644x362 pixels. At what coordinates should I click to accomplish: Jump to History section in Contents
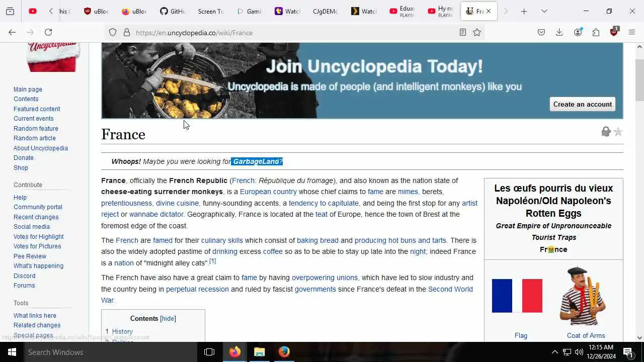click(122, 332)
